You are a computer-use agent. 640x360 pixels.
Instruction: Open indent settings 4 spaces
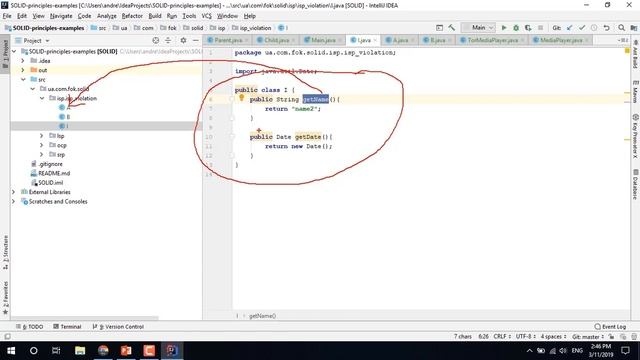(x=553, y=337)
